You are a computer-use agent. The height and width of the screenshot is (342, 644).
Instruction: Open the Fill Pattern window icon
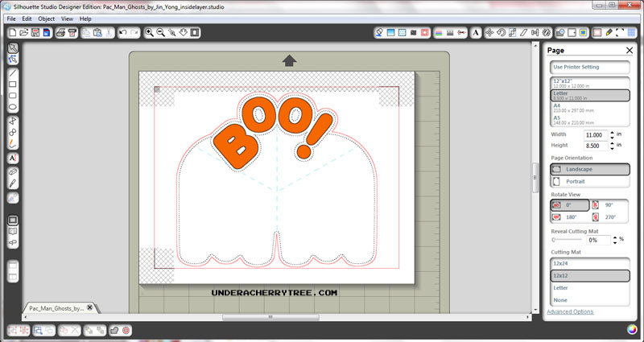(x=402, y=32)
